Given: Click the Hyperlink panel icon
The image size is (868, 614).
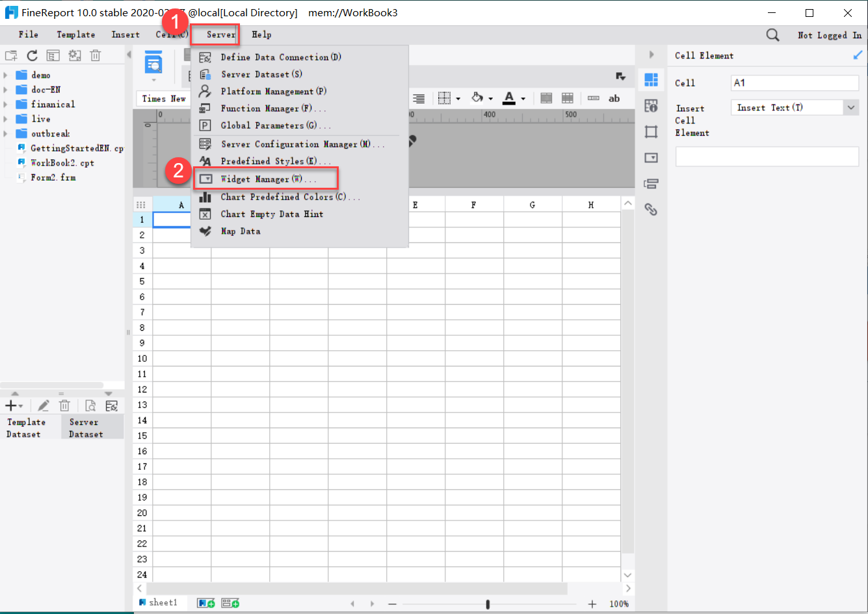Looking at the screenshot, I should [x=651, y=209].
